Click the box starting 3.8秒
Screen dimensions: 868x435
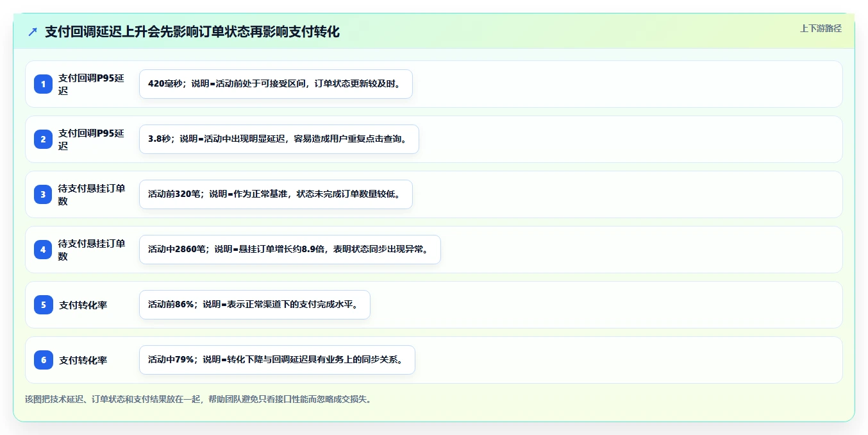point(279,139)
